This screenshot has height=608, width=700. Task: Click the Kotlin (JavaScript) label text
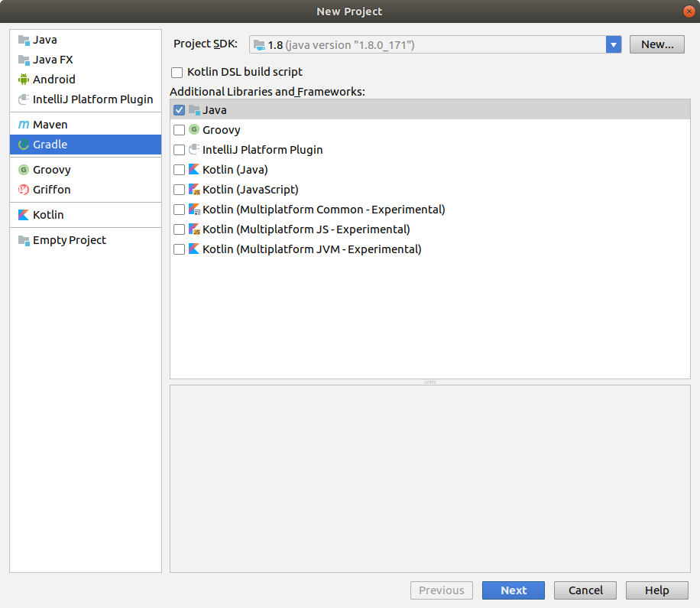pyautogui.click(x=251, y=190)
